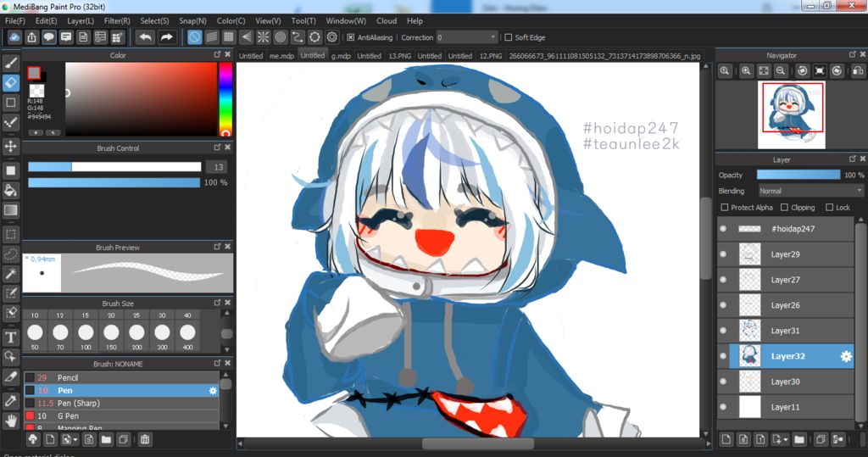Open the Correction value dropdown
This screenshot has height=457, width=868.
467,37
